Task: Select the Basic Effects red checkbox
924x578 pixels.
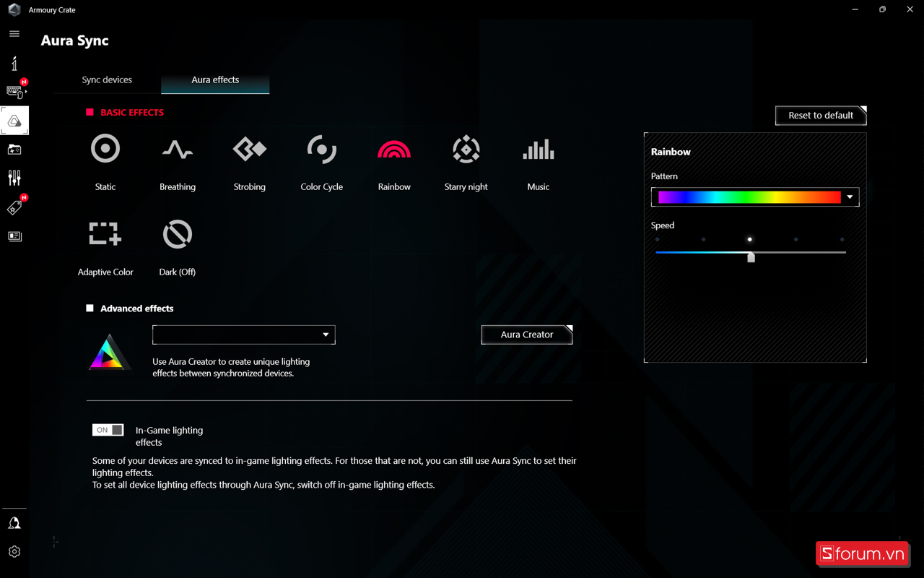Action: [x=90, y=113]
